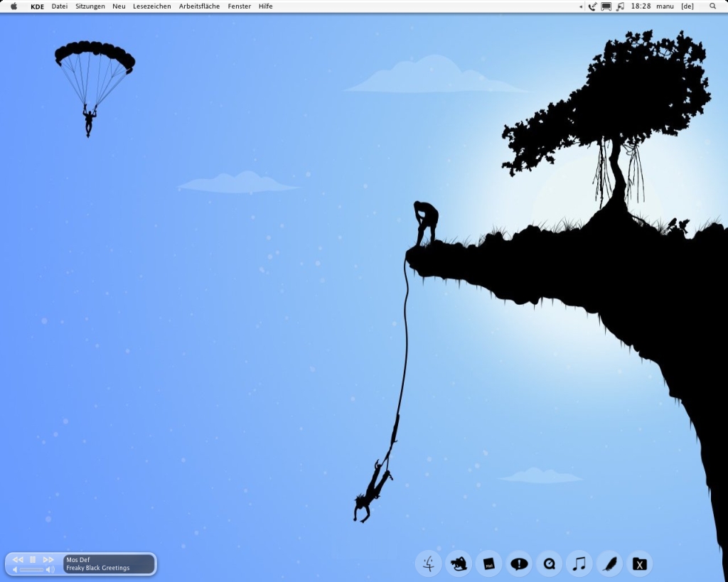This screenshot has height=582, width=728.
Task: Open the X folder dock icon
Action: click(x=639, y=564)
